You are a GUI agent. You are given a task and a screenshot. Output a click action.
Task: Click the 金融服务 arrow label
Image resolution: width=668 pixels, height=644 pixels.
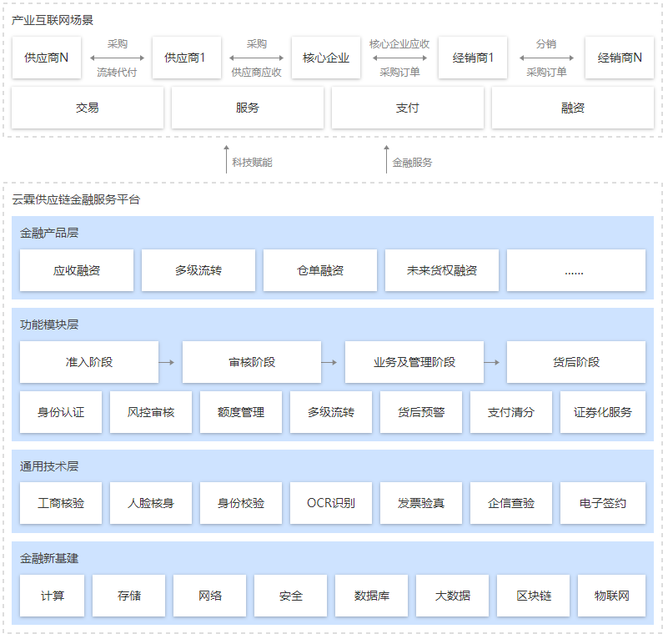[412, 163]
